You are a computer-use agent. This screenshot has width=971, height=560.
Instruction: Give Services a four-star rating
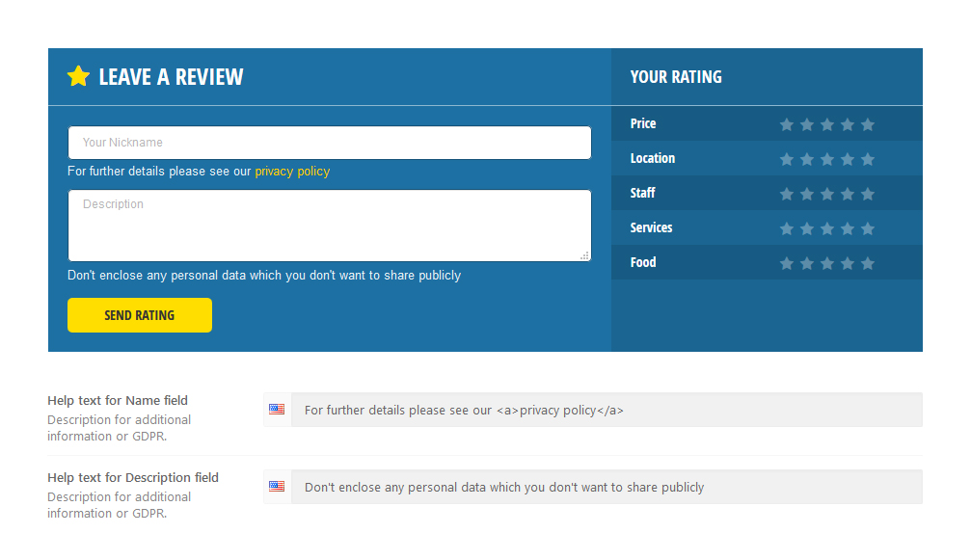click(x=848, y=228)
